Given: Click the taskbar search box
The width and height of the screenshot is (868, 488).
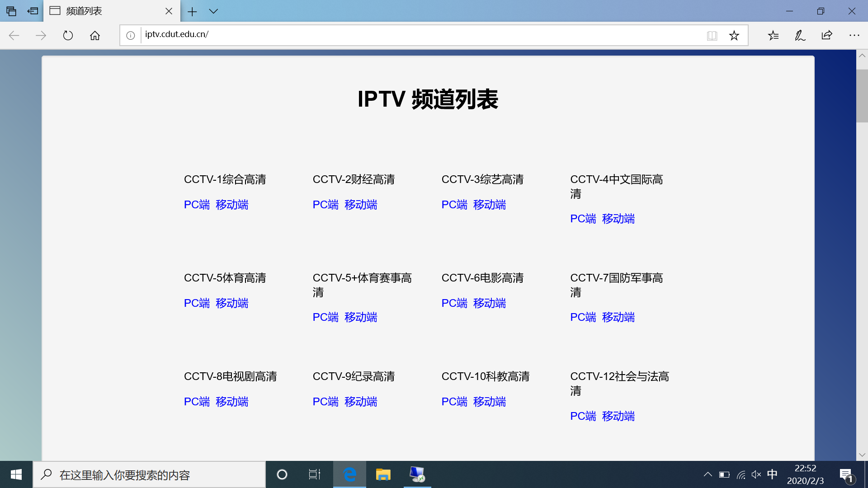Looking at the screenshot, I should [149, 474].
